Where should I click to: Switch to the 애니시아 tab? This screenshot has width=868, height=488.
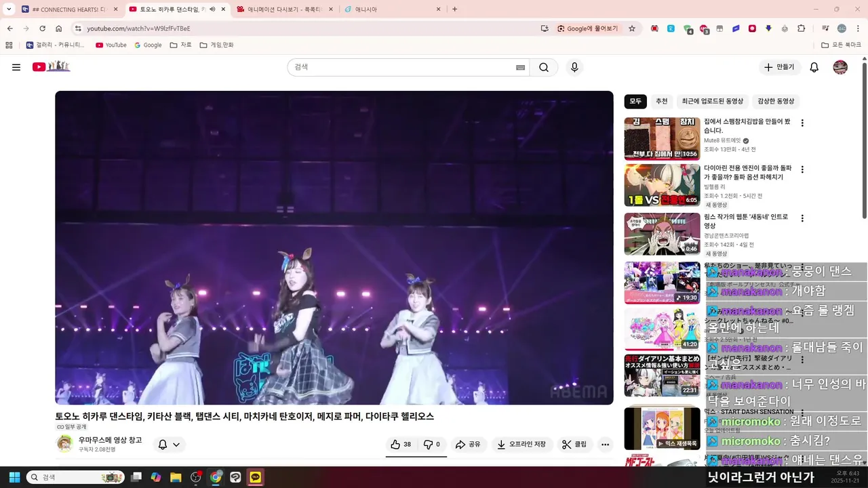393,9
